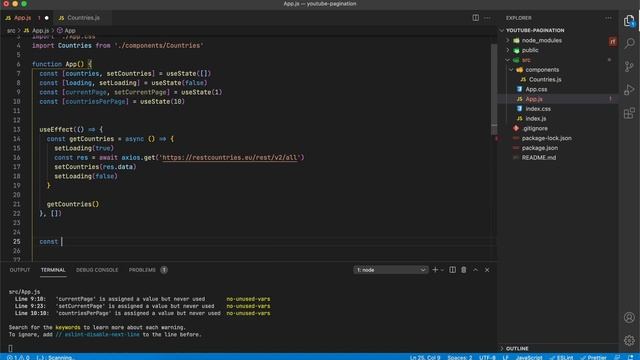Open index.js in the explorer tree

[x=536, y=119]
